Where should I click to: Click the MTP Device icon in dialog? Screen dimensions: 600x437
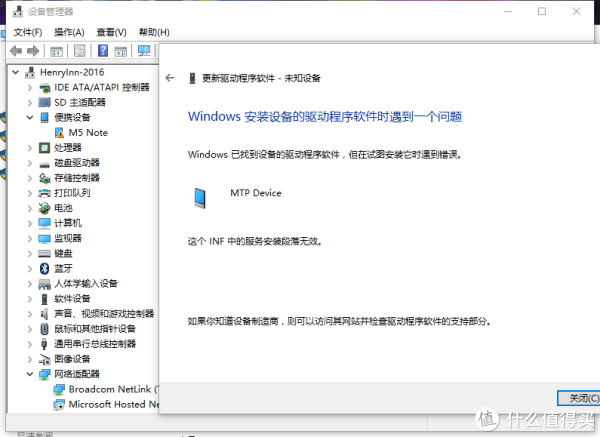pyautogui.click(x=199, y=198)
